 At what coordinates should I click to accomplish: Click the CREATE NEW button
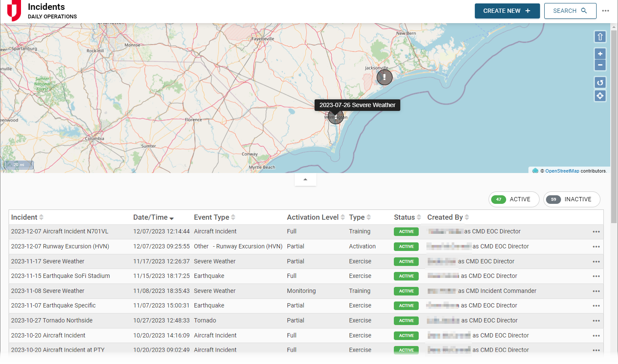tap(507, 11)
